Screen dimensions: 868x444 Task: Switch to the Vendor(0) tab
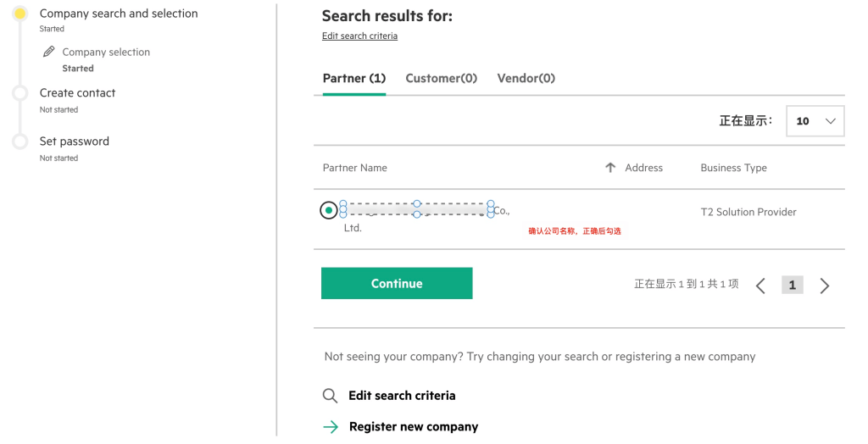pos(526,78)
